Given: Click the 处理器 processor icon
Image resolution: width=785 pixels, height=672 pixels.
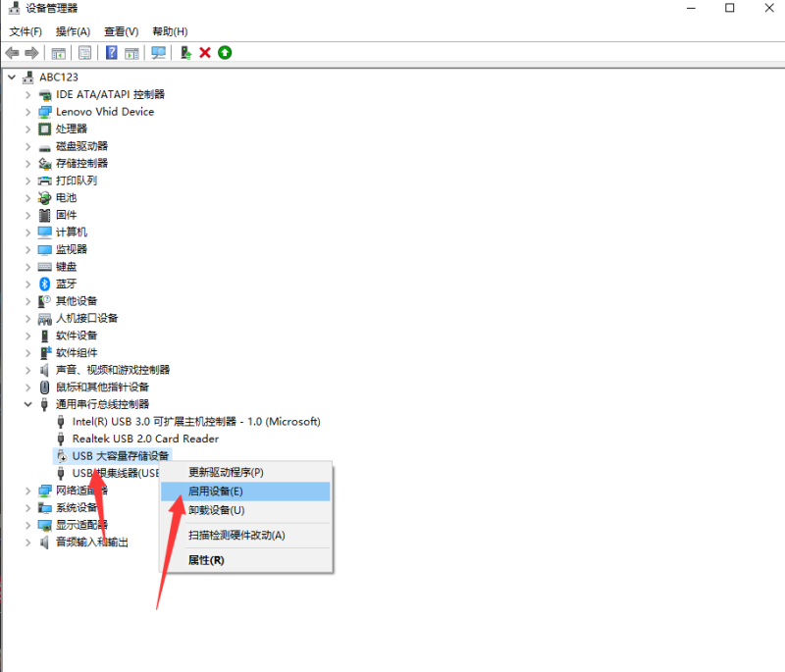Looking at the screenshot, I should (45, 129).
